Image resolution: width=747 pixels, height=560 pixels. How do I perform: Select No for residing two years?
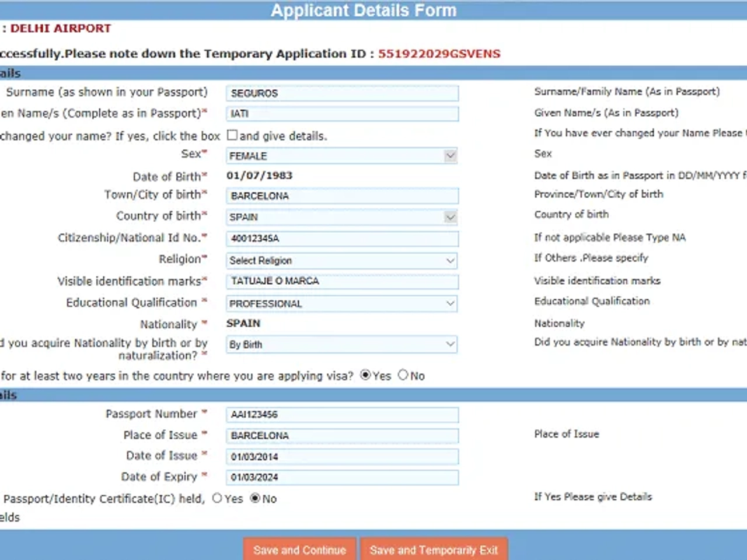point(403,375)
